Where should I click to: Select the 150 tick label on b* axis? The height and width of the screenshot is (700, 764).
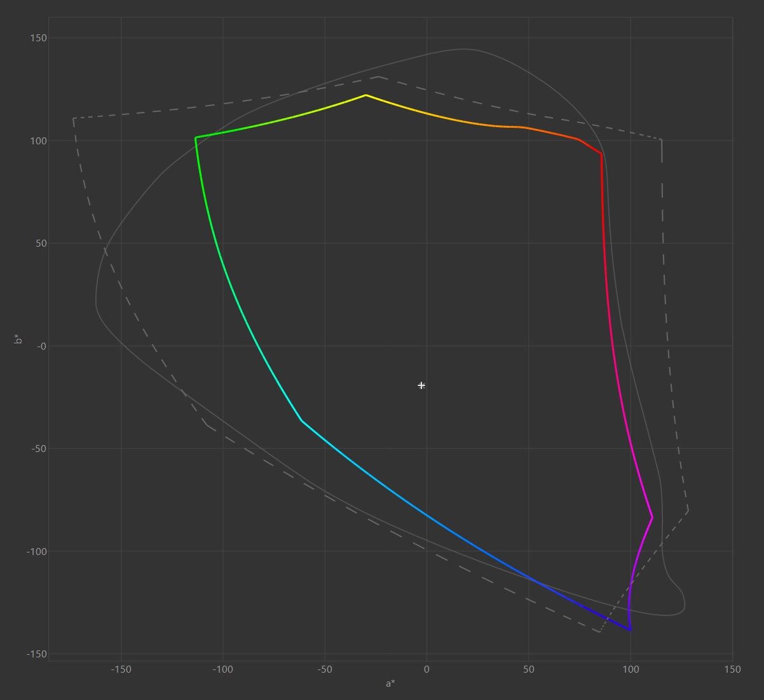(38, 38)
